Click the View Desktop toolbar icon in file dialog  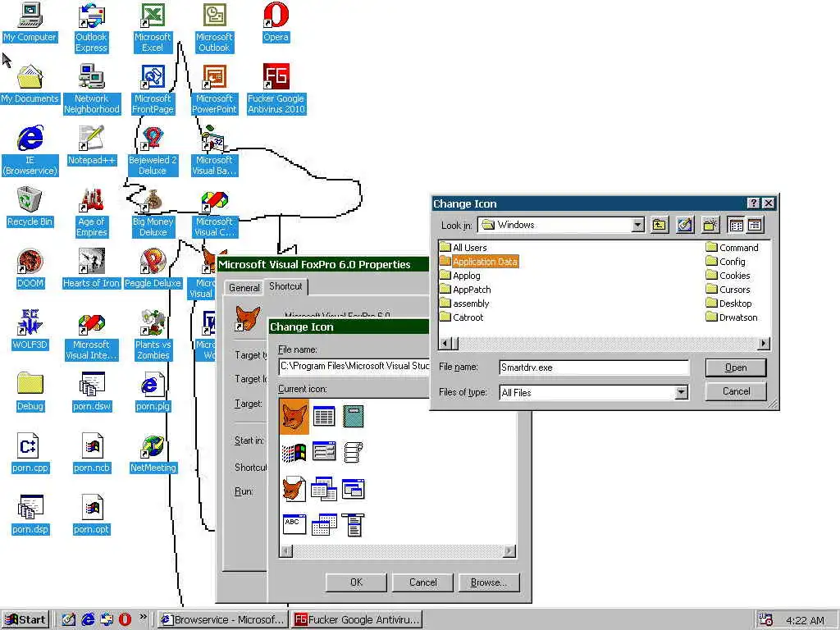pos(685,225)
